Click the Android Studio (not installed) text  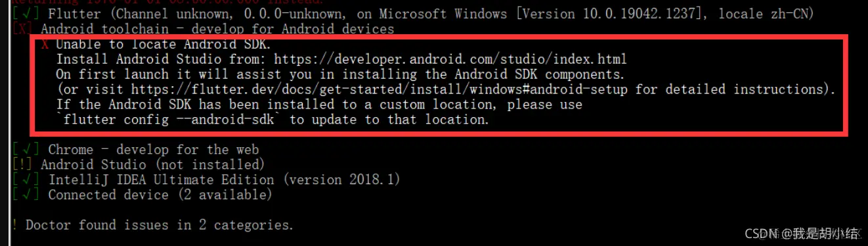tap(152, 164)
